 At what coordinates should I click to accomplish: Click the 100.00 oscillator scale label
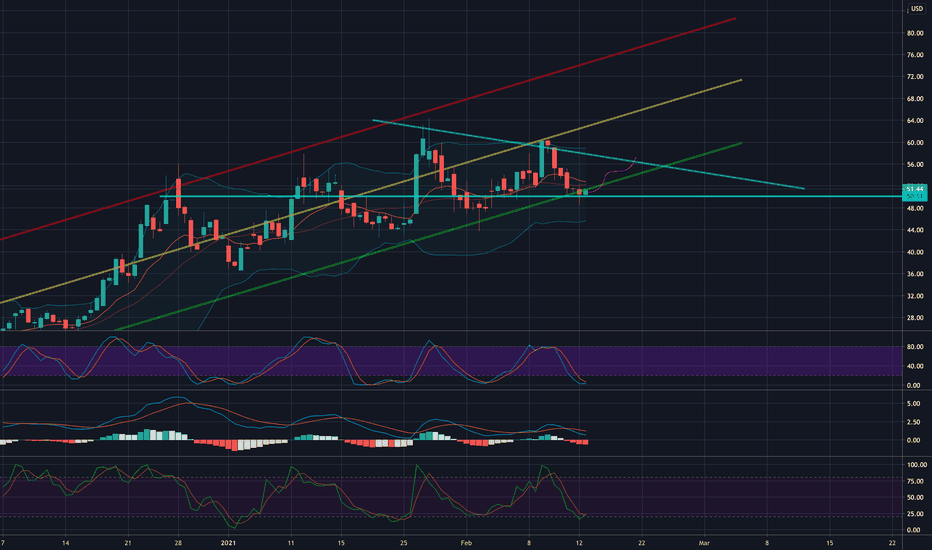coord(917,465)
